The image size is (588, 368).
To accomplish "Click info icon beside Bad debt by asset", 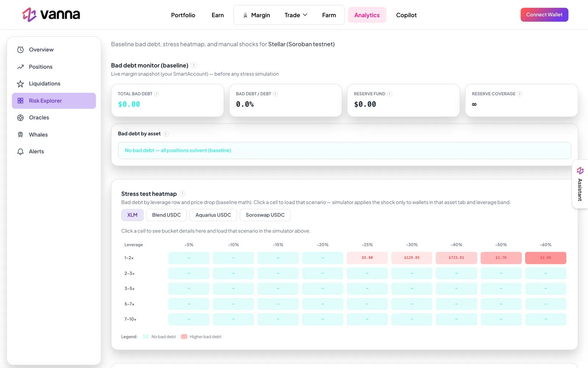I will point(166,134).
